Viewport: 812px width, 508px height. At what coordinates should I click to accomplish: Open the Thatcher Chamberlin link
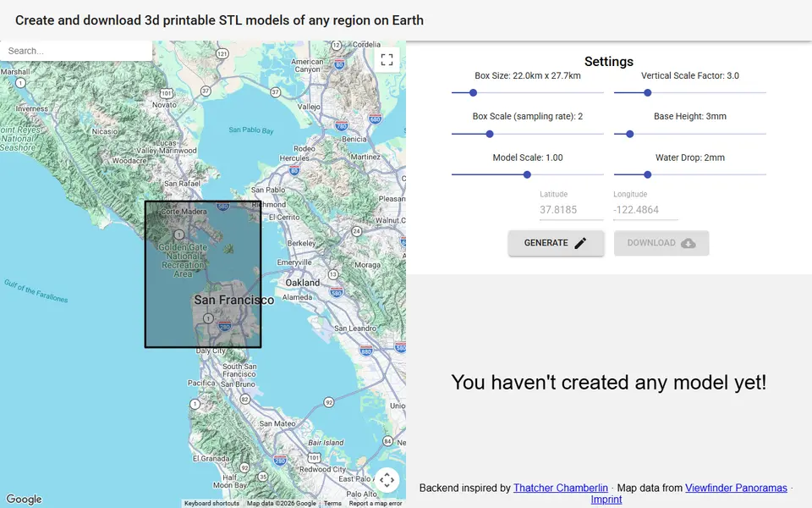tap(560, 488)
